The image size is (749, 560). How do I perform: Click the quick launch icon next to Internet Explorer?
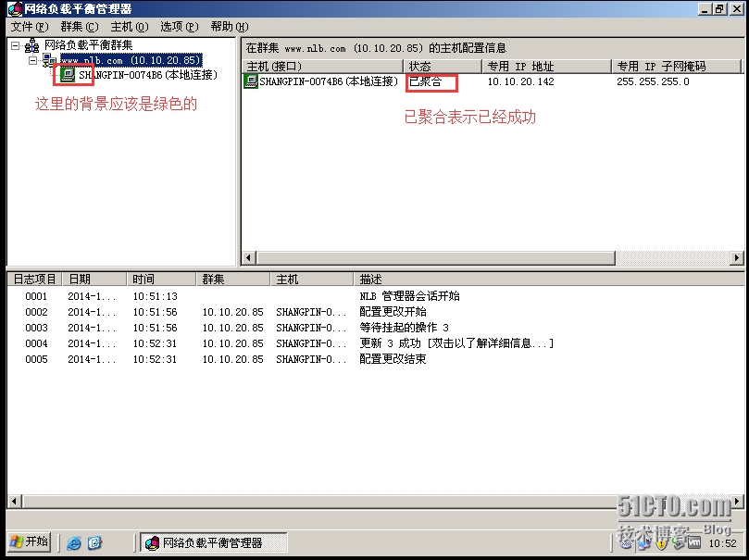(94, 542)
